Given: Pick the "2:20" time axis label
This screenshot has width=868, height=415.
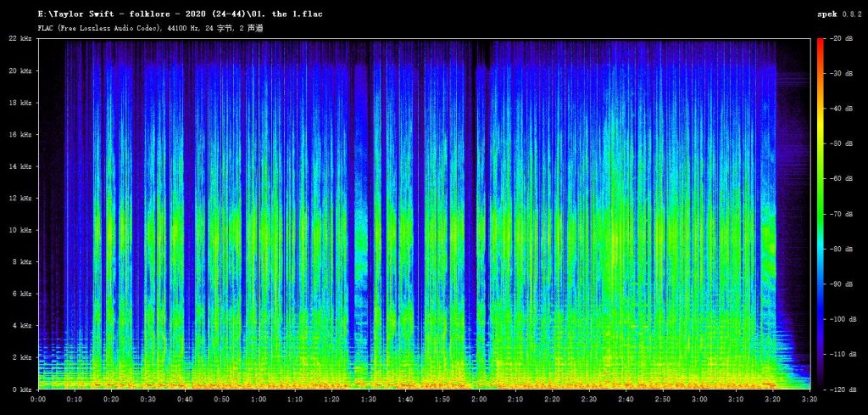Looking at the screenshot, I should [x=553, y=399].
